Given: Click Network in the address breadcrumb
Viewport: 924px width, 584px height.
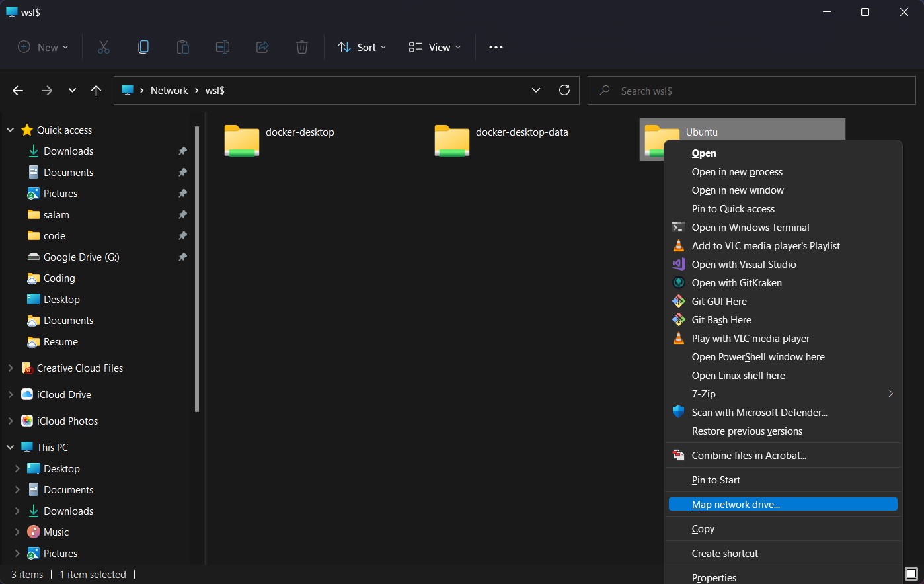Looking at the screenshot, I should click(x=169, y=91).
